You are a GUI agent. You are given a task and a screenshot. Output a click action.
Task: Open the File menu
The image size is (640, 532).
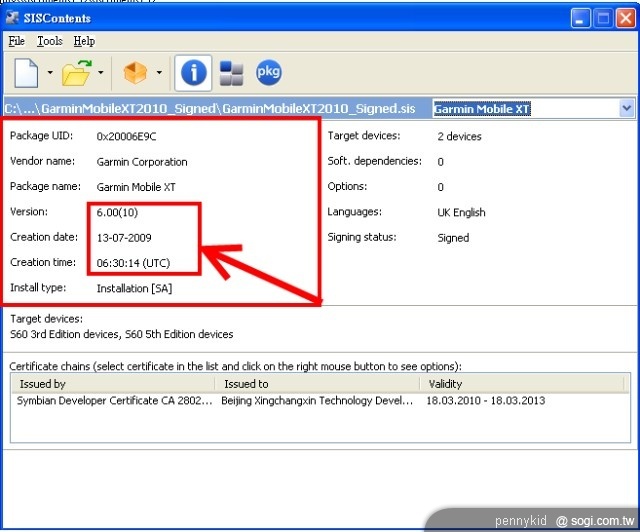pos(16,41)
